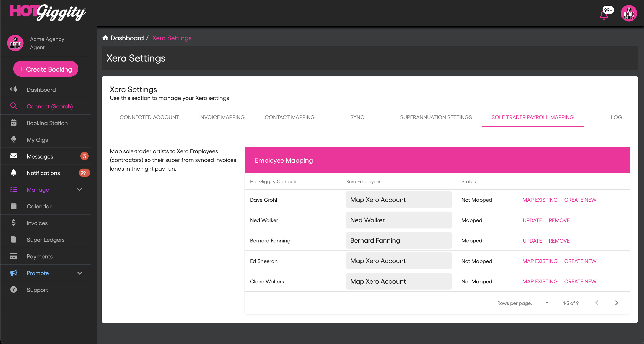Switch to the Superannuation Settings tab
The width and height of the screenshot is (644, 344).
[435, 117]
